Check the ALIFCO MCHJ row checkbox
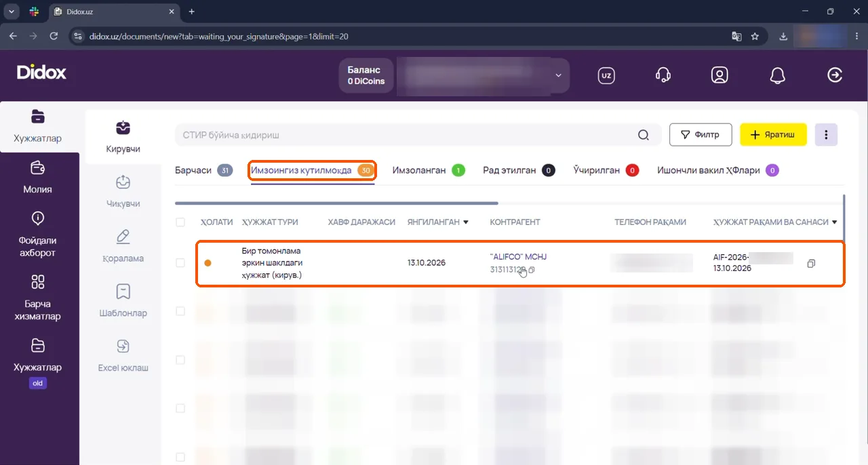This screenshot has height=465, width=868. (x=180, y=263)
